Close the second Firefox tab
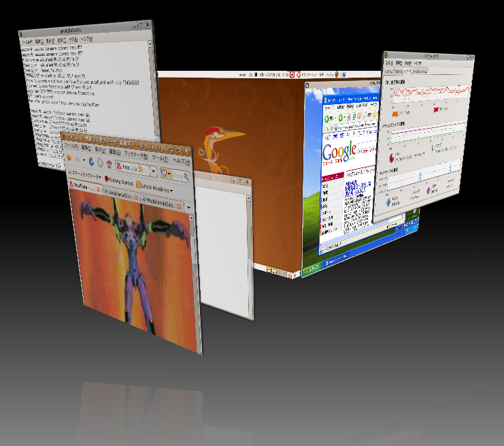The width and height of the screenshot is (504, 446). point(136,197)
